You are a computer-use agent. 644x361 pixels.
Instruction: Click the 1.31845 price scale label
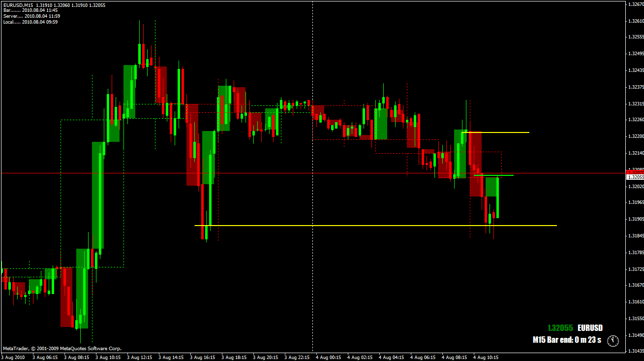coord(636,236)
